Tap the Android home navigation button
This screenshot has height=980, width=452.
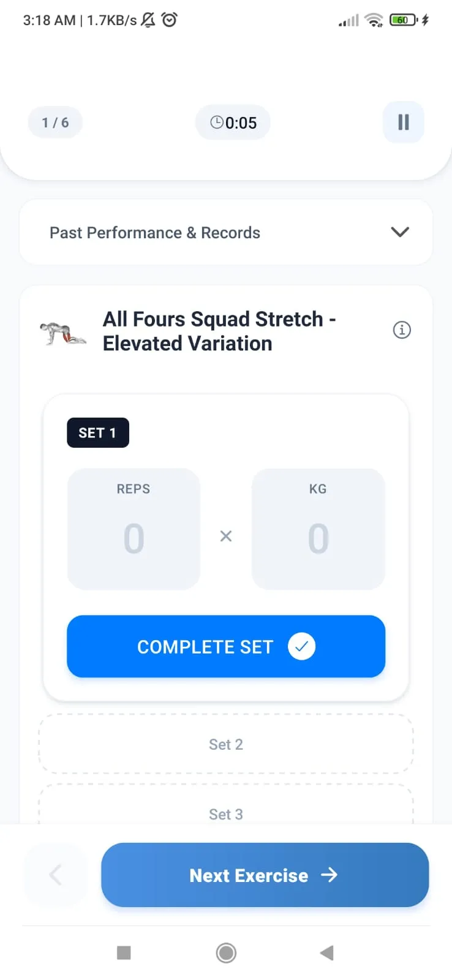pyautogui.click(x=226, y=952)
